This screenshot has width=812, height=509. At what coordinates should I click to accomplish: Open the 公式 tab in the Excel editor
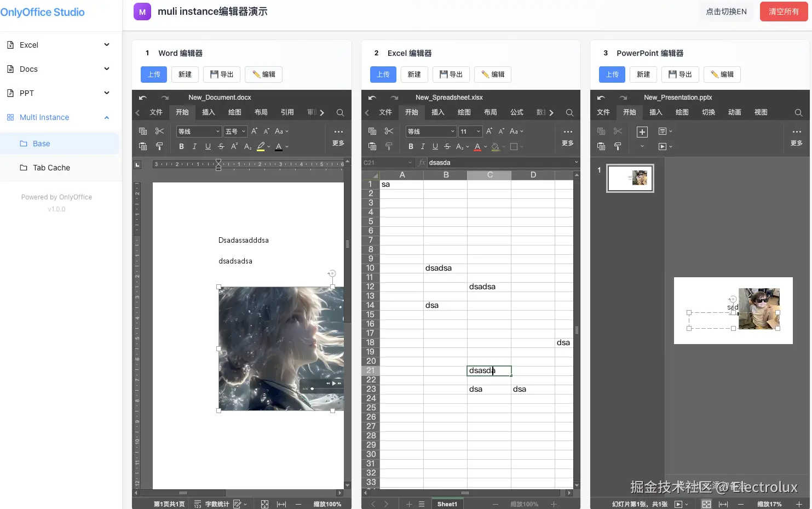[516, 112]
